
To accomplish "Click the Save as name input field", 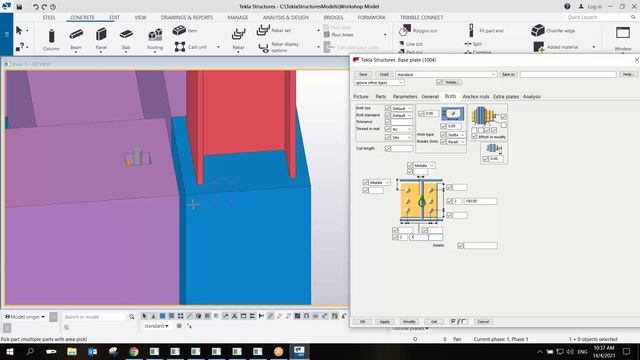I will click(568, 74).
